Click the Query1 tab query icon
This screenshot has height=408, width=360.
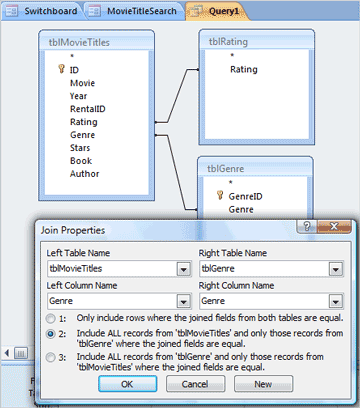coord(195,11)
